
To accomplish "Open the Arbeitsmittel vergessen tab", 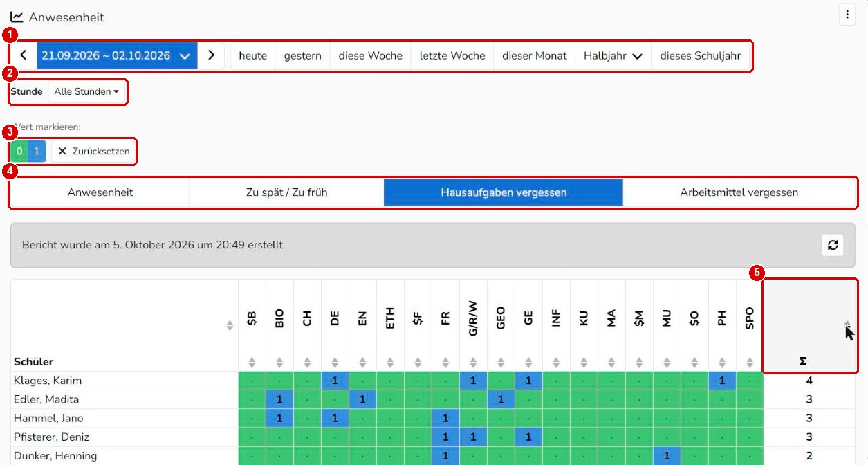I will click(x=739, y=192).
